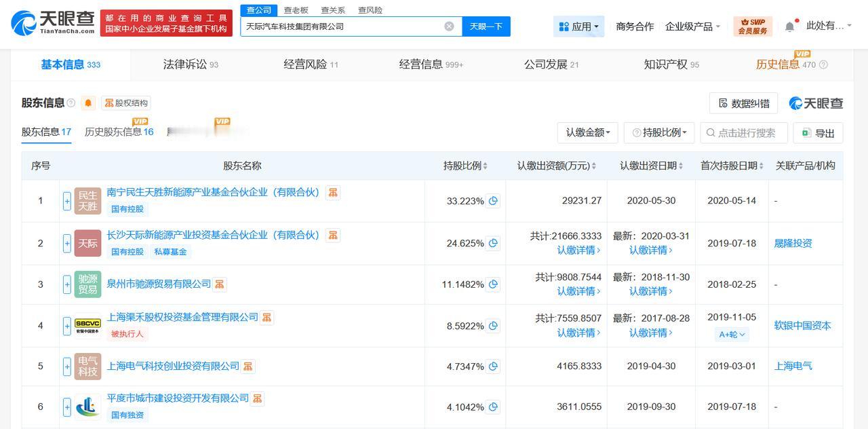Open the 应用 dropdown menu

[578, 26]
